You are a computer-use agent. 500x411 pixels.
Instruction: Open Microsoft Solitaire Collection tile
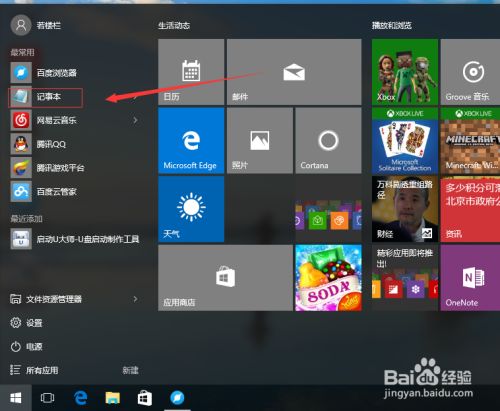(405, 140)
